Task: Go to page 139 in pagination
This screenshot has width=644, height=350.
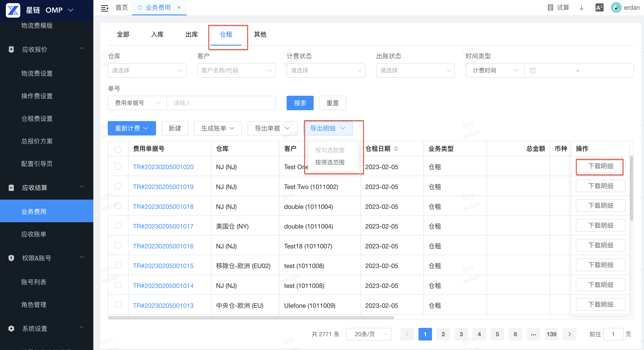Action: click(551, 334)
